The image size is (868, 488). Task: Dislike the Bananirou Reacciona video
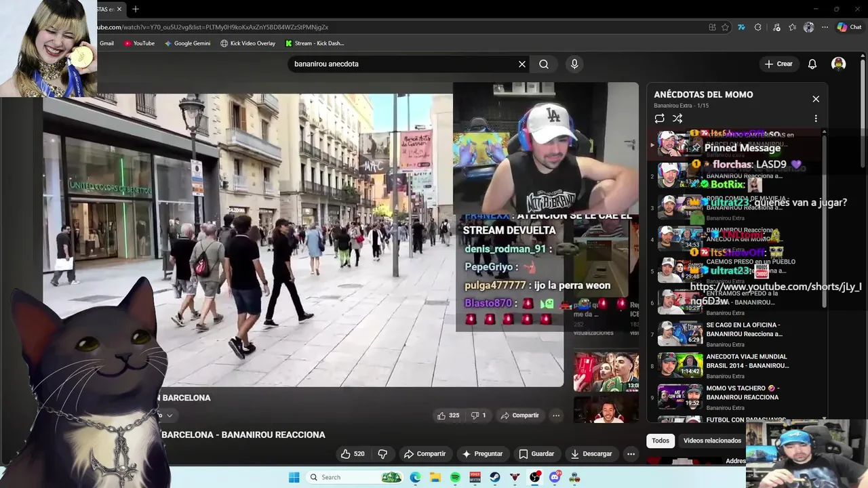[382, 453]
